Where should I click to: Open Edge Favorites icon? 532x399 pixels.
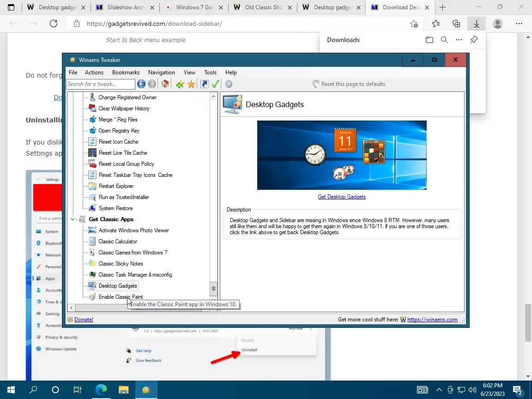(x=436, y=24)
